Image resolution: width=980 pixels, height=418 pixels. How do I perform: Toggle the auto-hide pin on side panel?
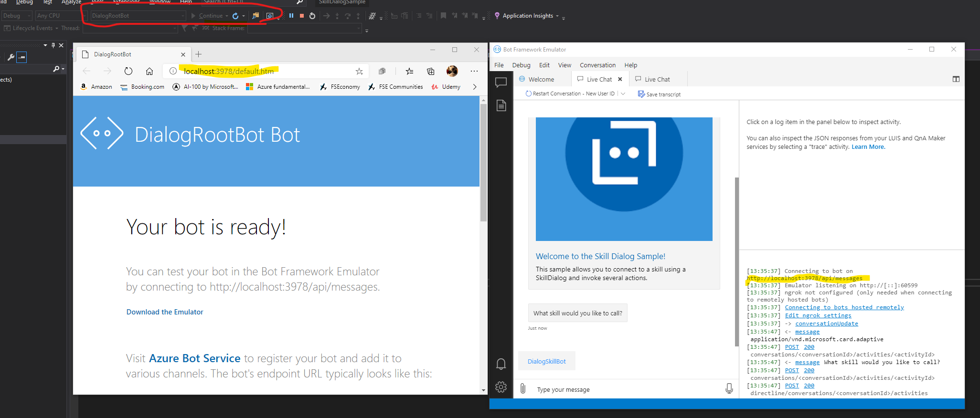coord(53,45)
